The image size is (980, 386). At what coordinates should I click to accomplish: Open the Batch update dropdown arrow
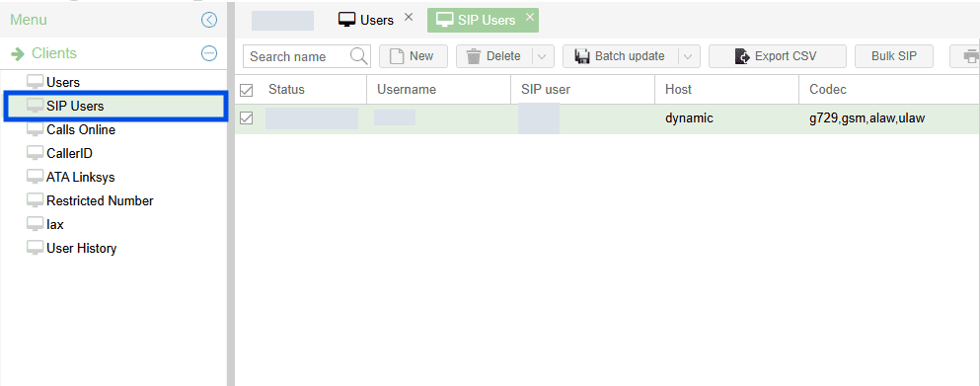pos(688,57)
